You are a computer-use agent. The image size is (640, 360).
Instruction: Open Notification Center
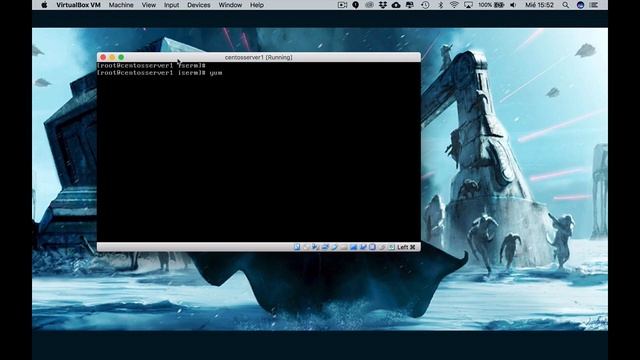[x=594, y=5]
